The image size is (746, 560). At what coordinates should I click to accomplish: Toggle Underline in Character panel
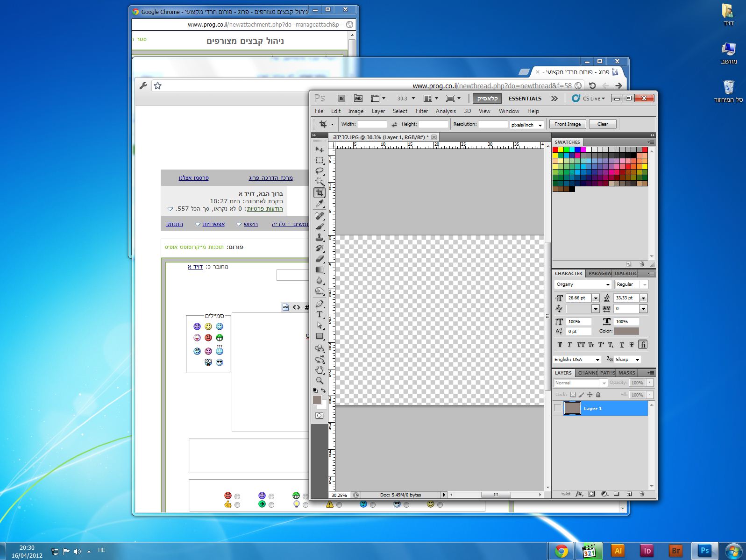click(622, 345)
